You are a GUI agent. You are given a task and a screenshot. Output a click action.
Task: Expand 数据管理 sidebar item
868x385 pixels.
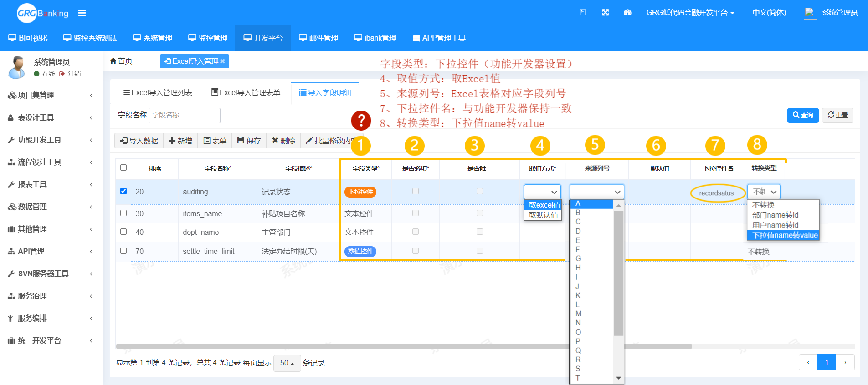click(x=51, y=207)
